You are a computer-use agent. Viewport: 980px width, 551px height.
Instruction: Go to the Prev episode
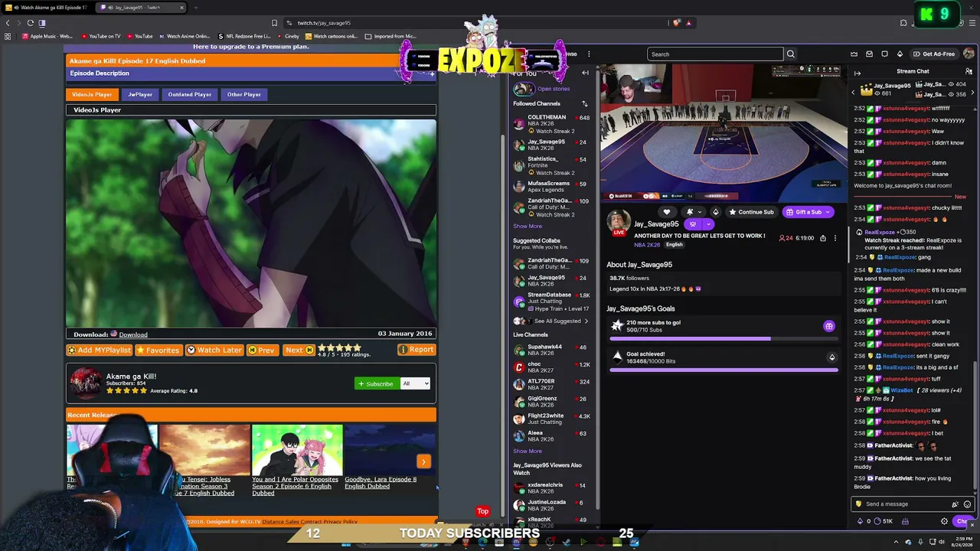(262, 350)
